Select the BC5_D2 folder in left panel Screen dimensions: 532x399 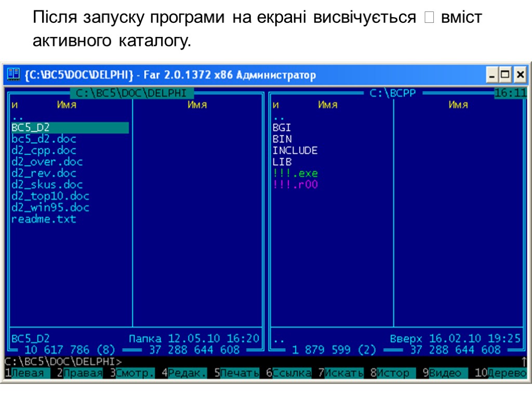pos(70,128)
